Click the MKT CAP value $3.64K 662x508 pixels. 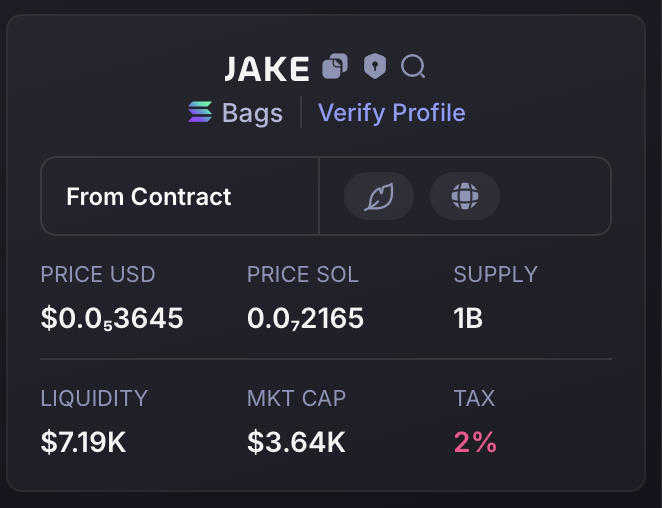coord(296,442)
